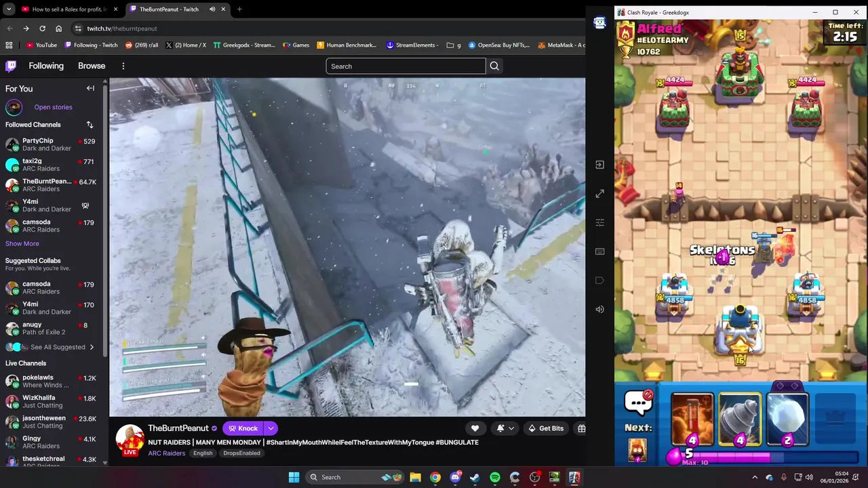
Task: Select the TheBurntPeanut - Twitch tab
Action: point(178,9)
